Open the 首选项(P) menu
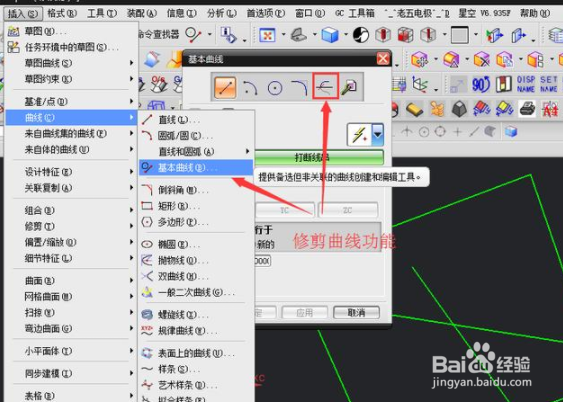Screen dimensions: 563x402 tap(266, 14)
